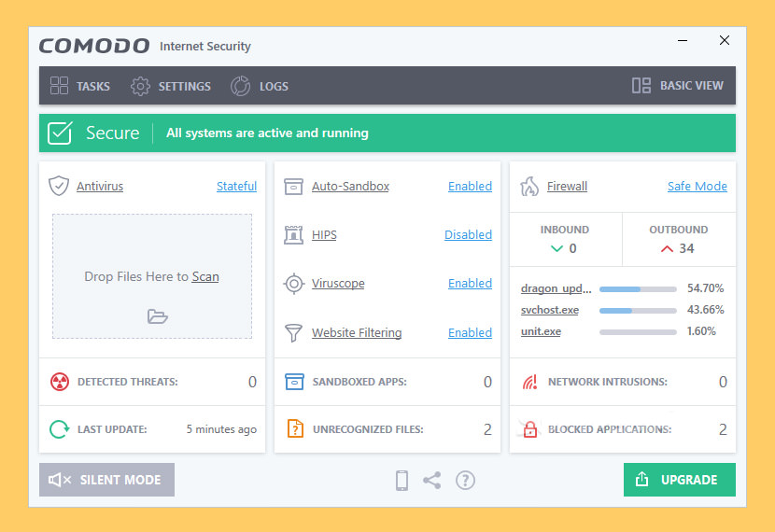Click the Firewall flame icon

pos(529,187)
